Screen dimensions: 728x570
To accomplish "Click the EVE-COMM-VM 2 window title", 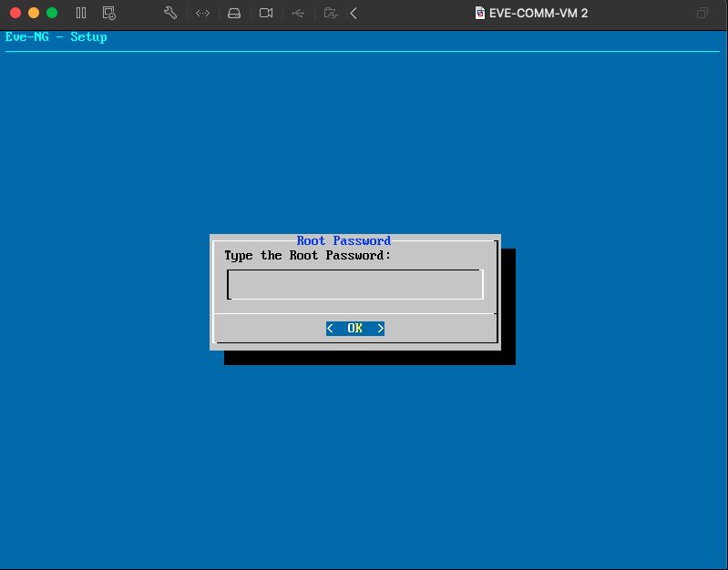I will coord(538,13).
